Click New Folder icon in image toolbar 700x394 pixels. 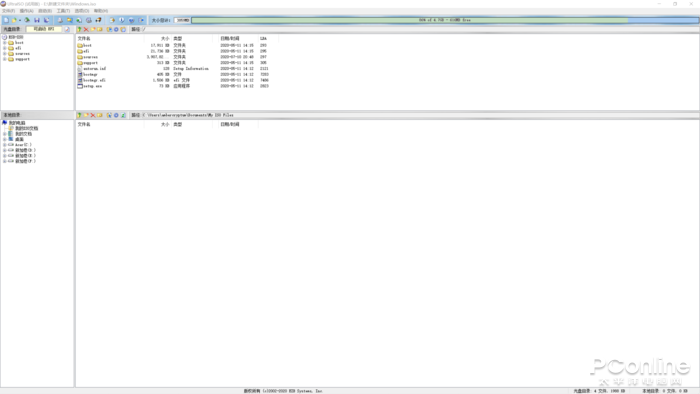[93, 29]
